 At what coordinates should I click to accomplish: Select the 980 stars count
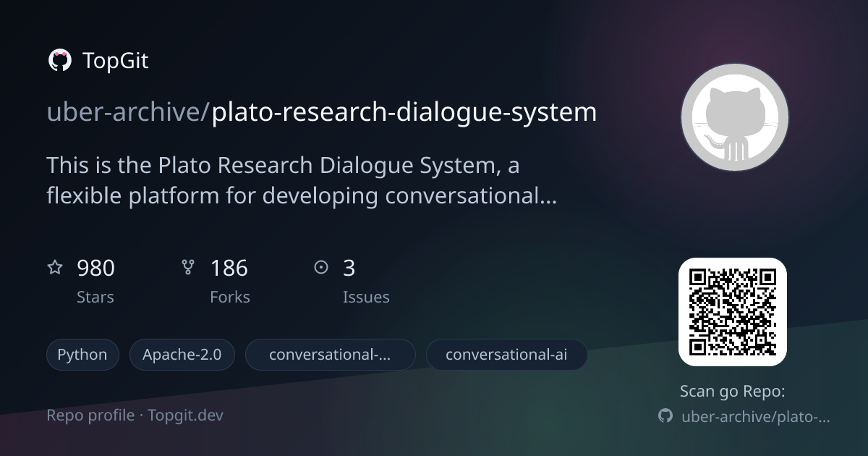coord(95,269)
